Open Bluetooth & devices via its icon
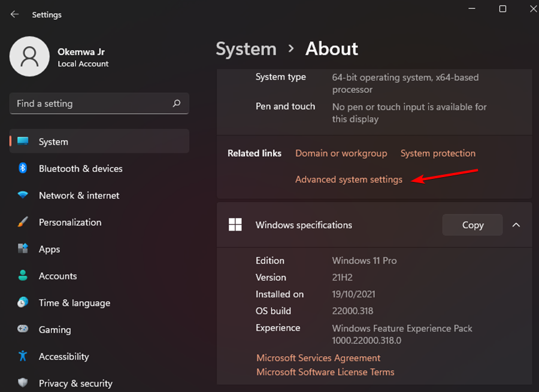Screen dimensions: 539x392 pos(23,169)
